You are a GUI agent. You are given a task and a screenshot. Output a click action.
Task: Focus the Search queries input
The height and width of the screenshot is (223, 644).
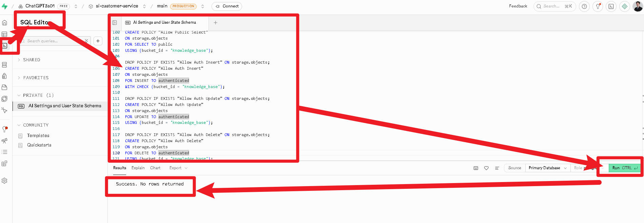54,41
